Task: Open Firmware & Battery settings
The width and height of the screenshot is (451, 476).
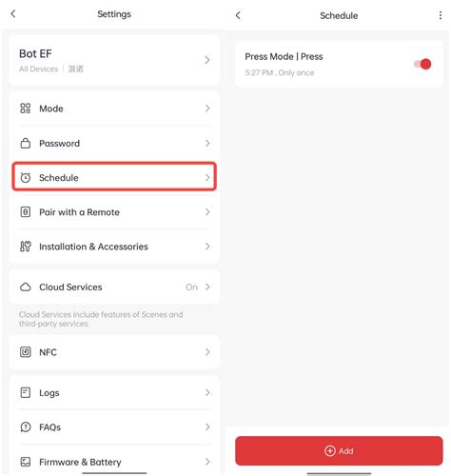Action: [x=114, y=462]
